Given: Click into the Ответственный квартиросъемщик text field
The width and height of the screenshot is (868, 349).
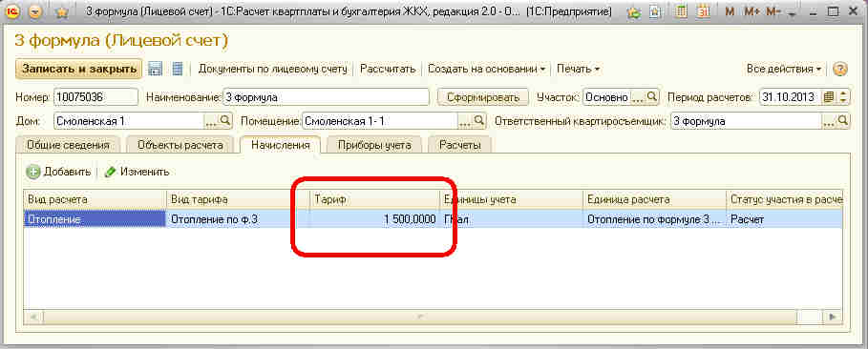Looking at the screenshot, I should pos(746,120).
